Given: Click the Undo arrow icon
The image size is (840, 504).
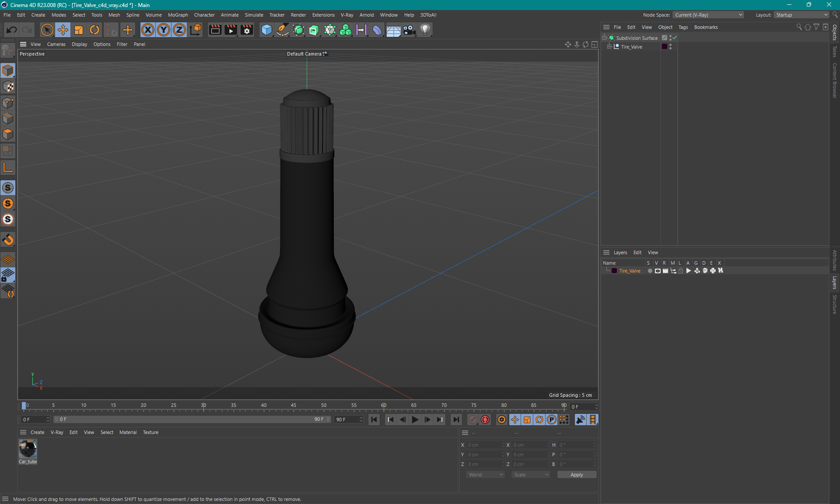Looking at the screenshot, I should click(12, 30).
